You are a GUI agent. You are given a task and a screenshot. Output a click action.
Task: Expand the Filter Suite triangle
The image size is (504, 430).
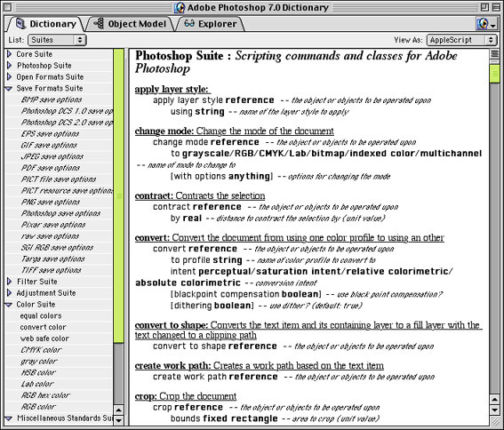click(9, 282)
